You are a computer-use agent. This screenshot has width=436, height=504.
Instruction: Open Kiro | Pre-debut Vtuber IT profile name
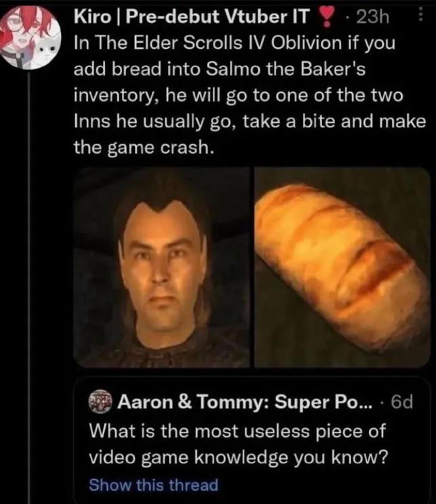point(193,16)
